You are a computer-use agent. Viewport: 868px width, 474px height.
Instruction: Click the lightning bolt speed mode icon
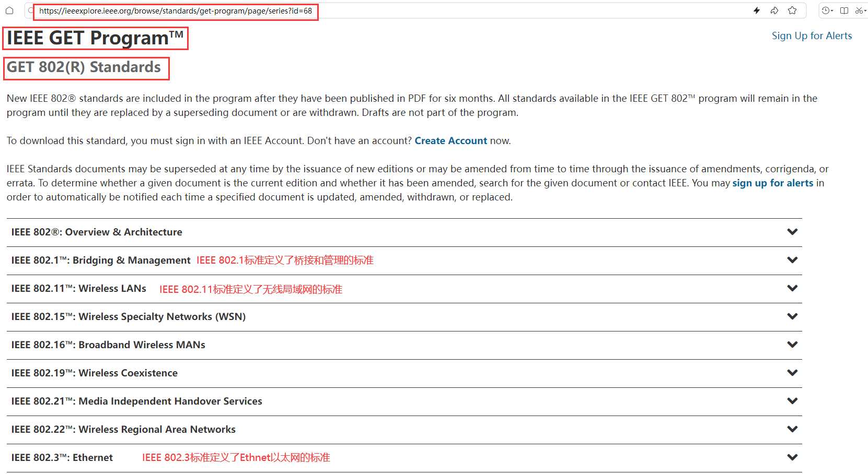757,10
